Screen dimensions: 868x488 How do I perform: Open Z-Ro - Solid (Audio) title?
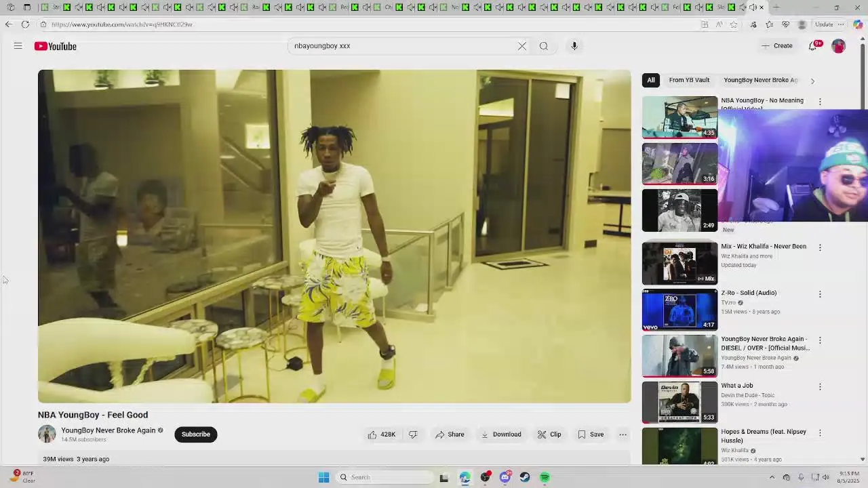(749, 293)
